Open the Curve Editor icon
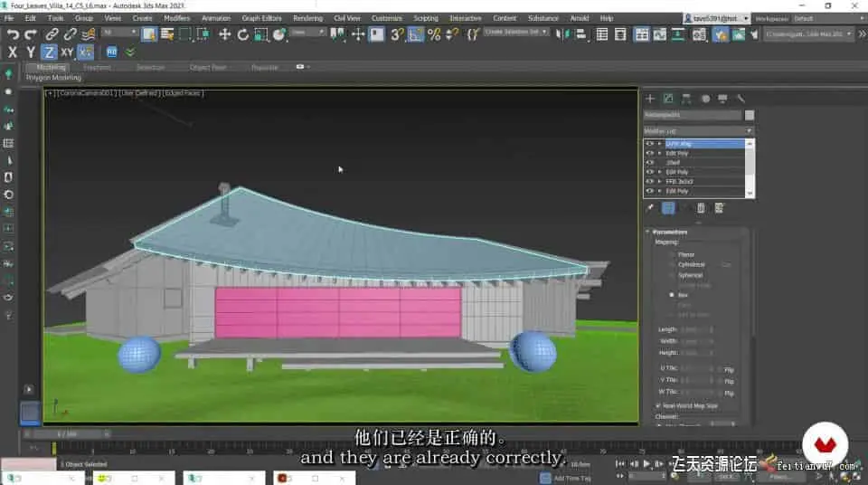Viewport: 868px width, 485px height. click(x=660, y=34)
